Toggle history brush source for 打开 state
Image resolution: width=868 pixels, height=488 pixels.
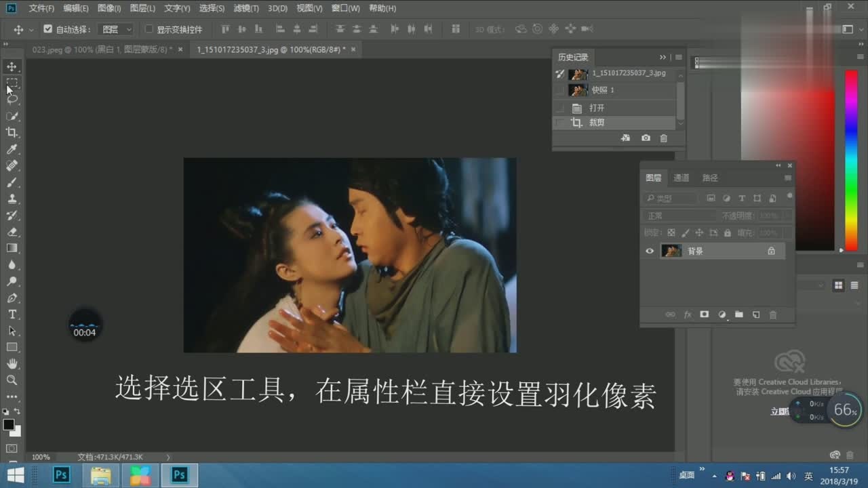(x=559, y=108)
